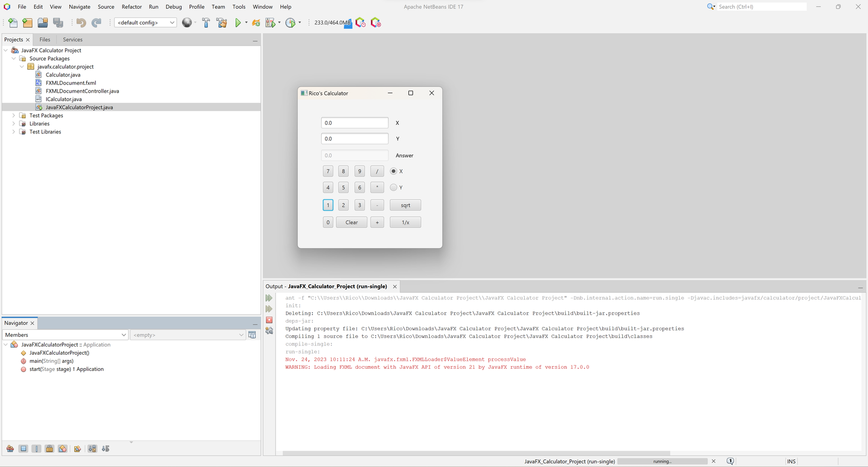Screen dimensions: 868x467
Task: Switch to the Services tab
Action: tap(73, 40)
